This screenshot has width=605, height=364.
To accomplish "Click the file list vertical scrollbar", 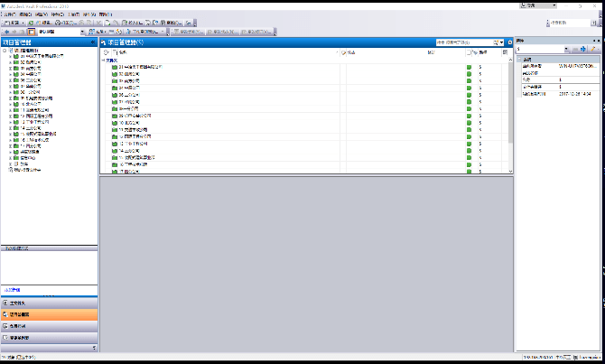I will [x=509, y=108].
